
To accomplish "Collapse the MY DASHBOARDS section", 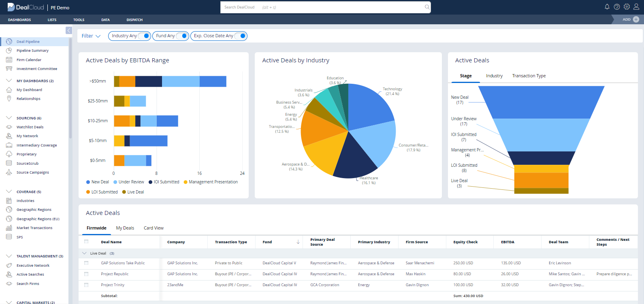I will click(x=9, y=81).
